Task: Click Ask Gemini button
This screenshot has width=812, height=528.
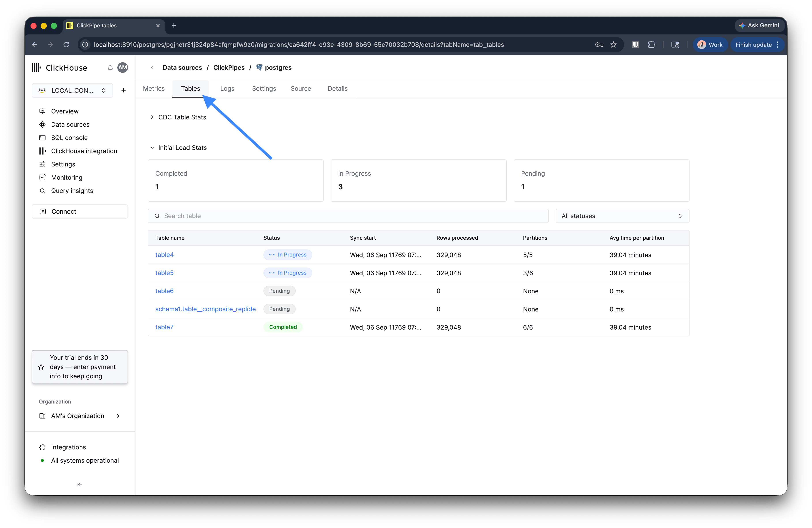Action: [759, 26]
